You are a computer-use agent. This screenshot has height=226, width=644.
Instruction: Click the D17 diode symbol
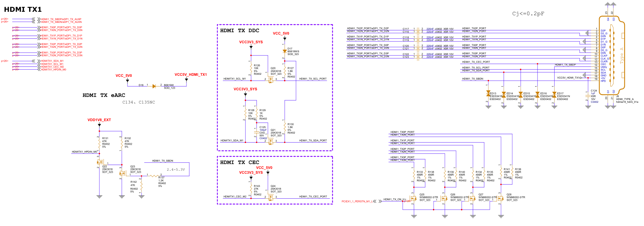tap(285, 51)
